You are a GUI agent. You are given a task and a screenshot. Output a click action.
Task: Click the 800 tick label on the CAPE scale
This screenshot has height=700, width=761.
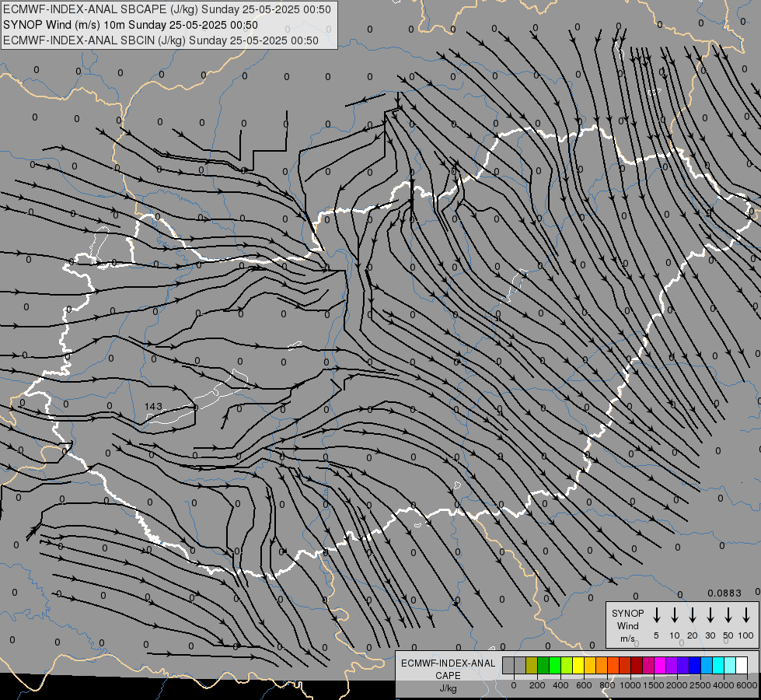(607, 685)
